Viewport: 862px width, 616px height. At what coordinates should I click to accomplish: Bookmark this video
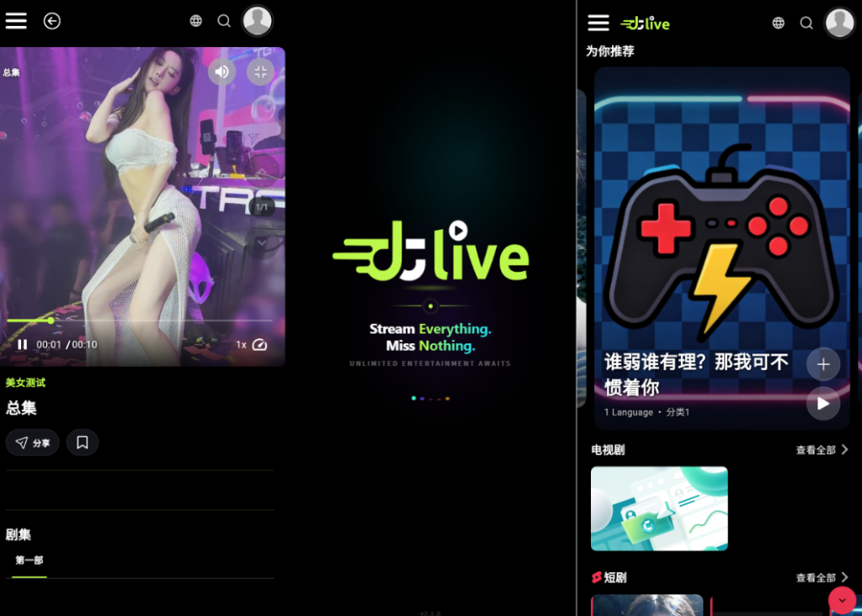tap(82, 443)
